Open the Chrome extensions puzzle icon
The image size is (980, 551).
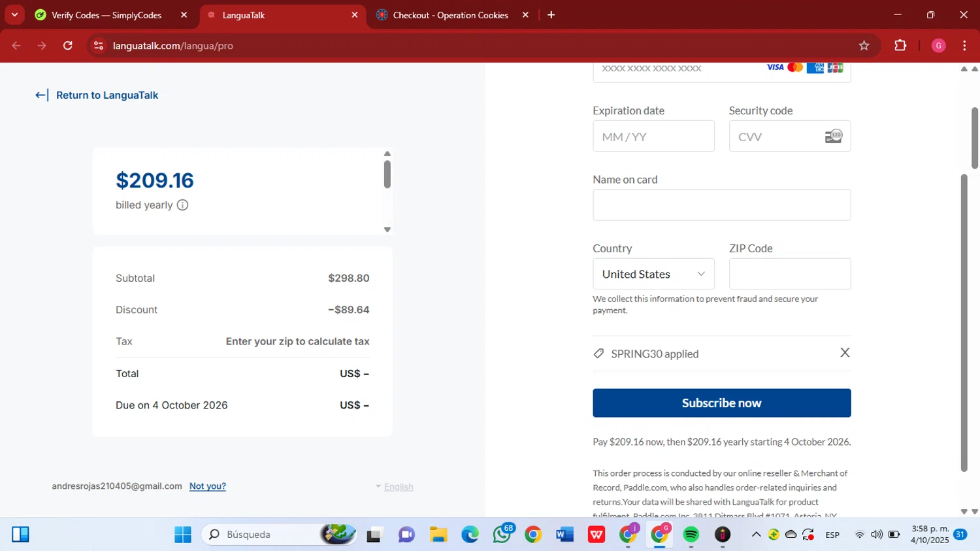[x=900, y=46]
